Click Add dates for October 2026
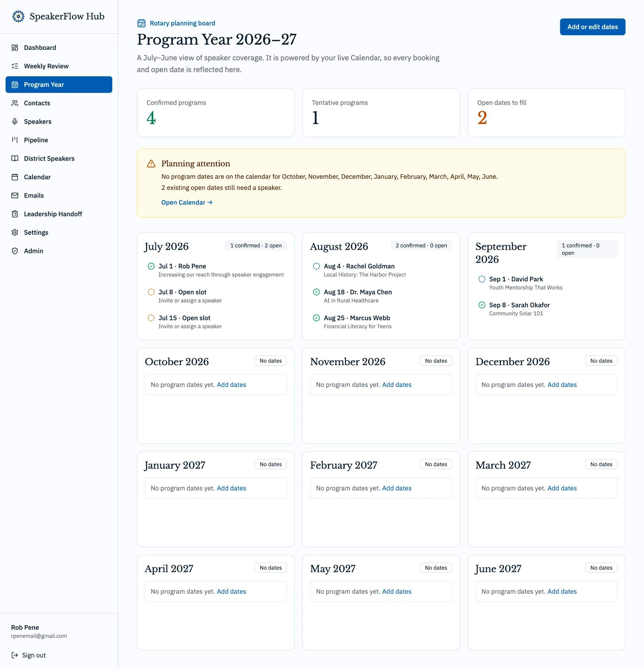Image resolution: width=644 pixels, height=669 pixels. click(231, 385)
